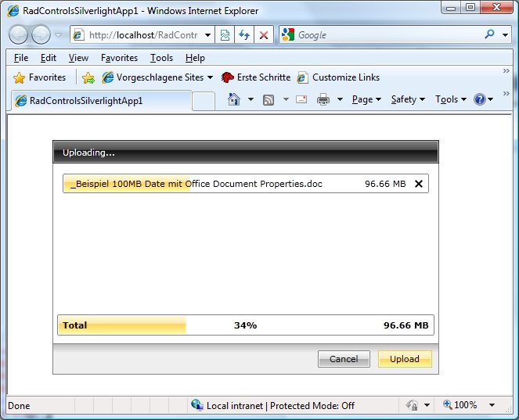Expand the zoom level dropdown arrow
The image size is (519, 420).
(x=492, y=405)
